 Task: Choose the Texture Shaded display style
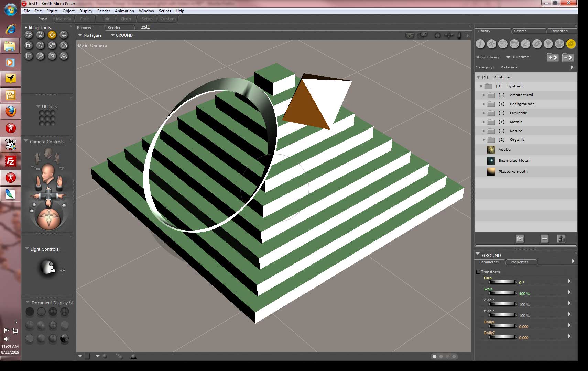[64, 339]
